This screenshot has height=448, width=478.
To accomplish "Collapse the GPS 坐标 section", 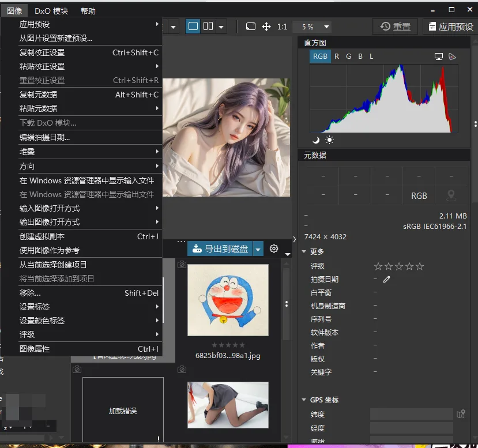I will pyautogui.click(x=304, y=400).
